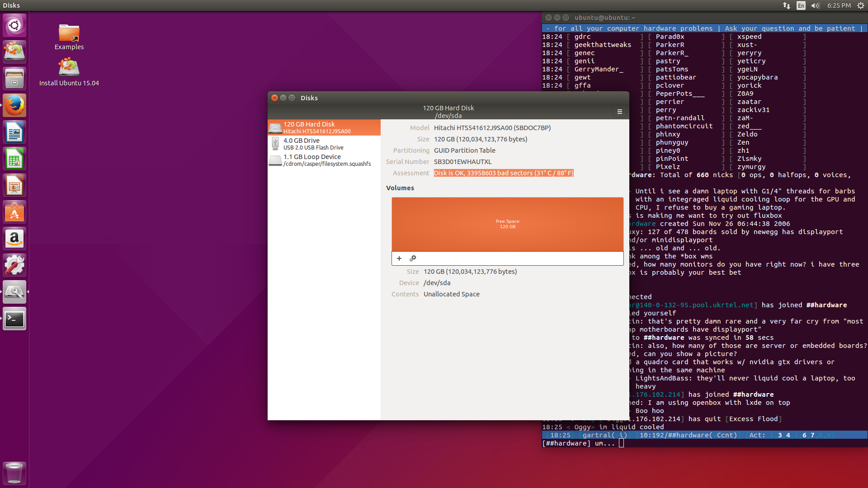The image size is (868, 488).
Task: Launch Firefox web browser from dock
Action: pyautogui.click(x=14, y=105)
